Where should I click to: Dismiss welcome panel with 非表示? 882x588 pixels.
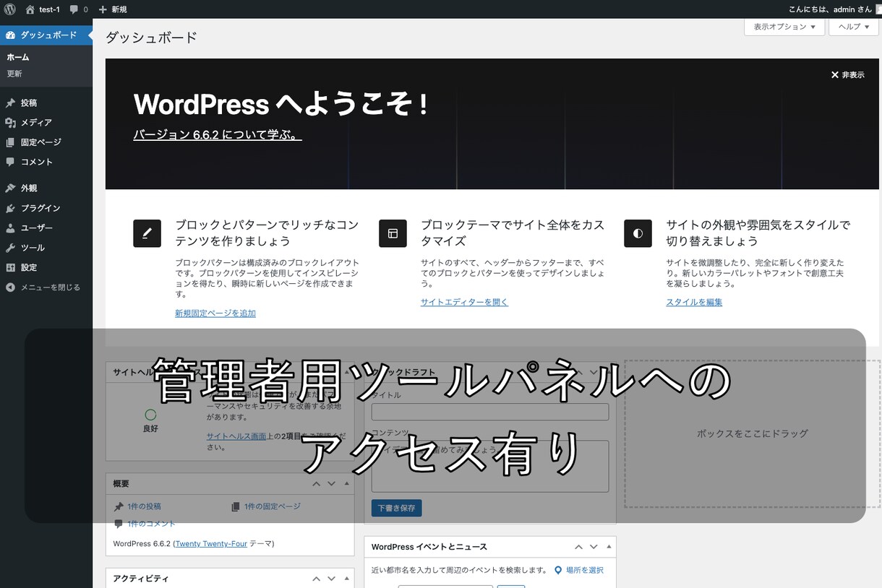pyautogui.click(x=847, y=74)
